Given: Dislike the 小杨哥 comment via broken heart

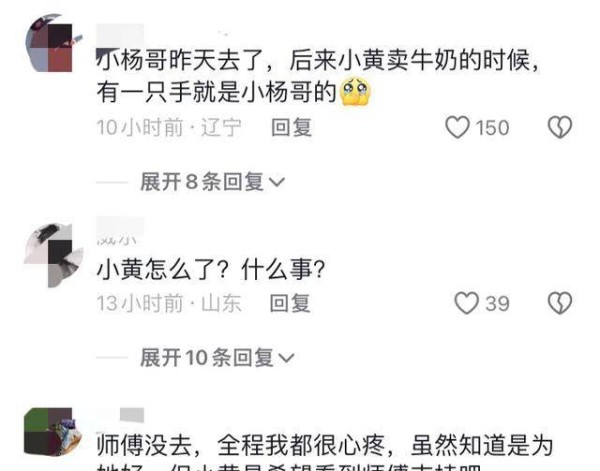Looking at the screenshot, I should pos(560,127).
